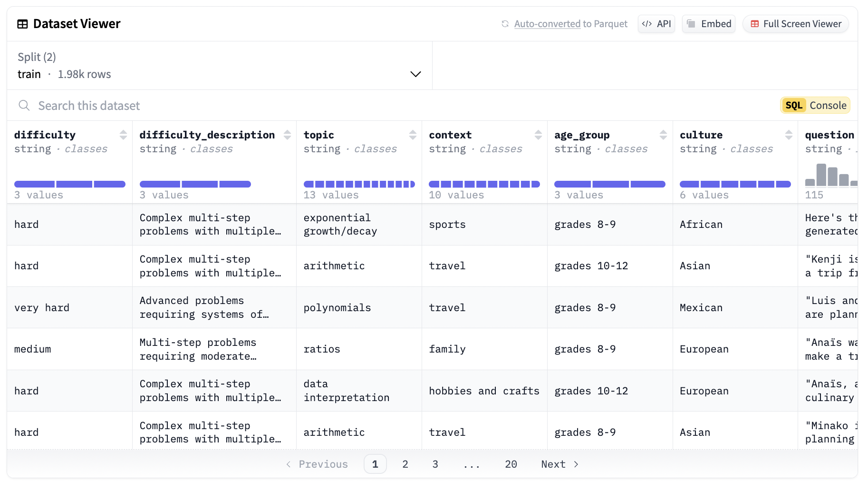Image resolution: width=868 pixels, height=491 pixels.
Task: Open the SQL Console
Action: (815, 105)
